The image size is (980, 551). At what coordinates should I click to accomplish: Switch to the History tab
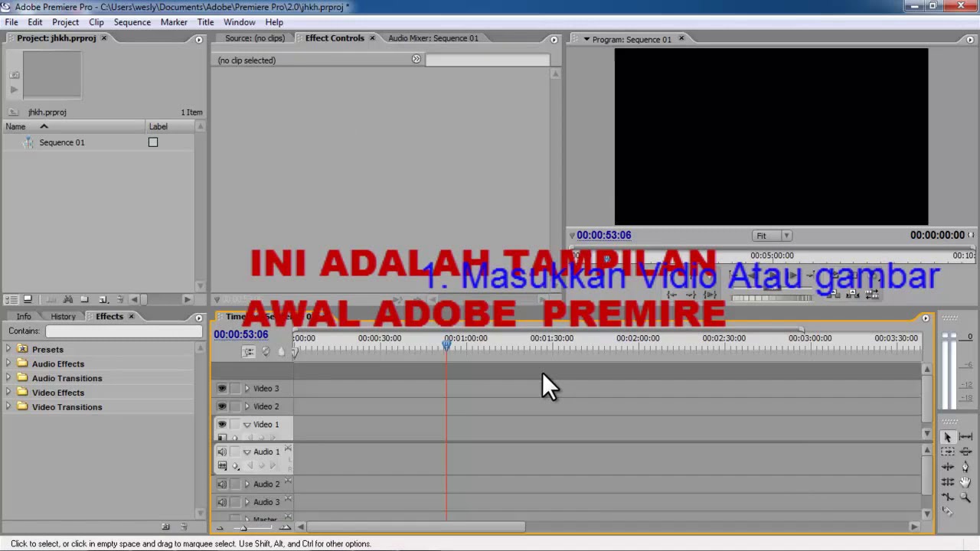[63, 317]
